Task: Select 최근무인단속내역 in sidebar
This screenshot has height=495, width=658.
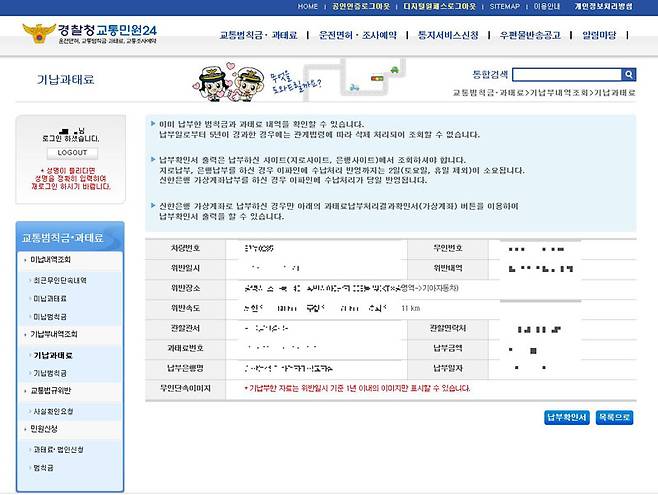Action: (60, 280)
